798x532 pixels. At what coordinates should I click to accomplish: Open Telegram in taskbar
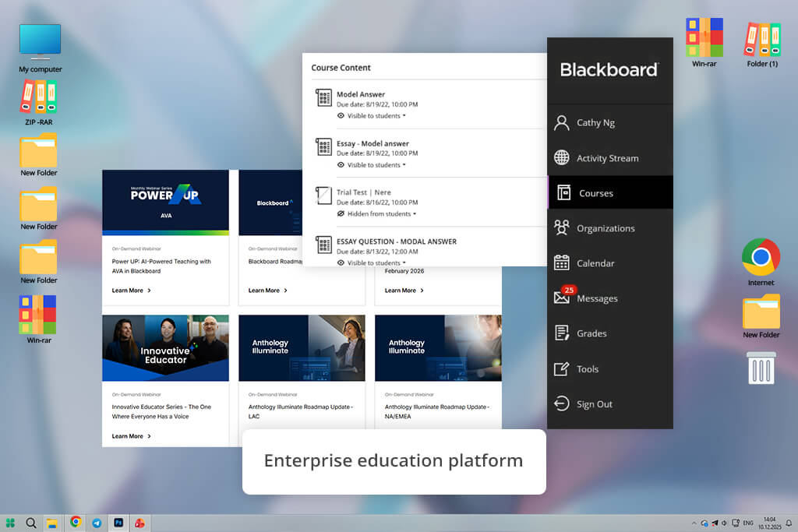click(97, 523)
